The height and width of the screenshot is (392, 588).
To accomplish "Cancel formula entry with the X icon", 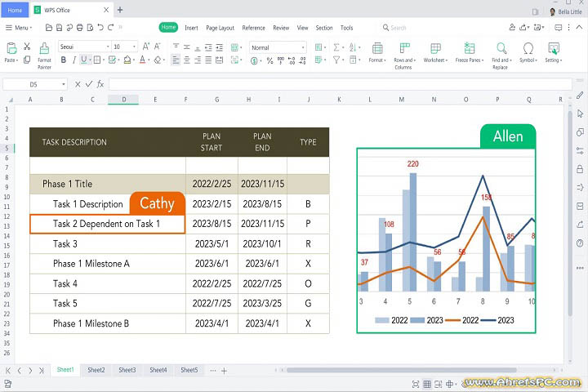I will (x=78, y=84).
